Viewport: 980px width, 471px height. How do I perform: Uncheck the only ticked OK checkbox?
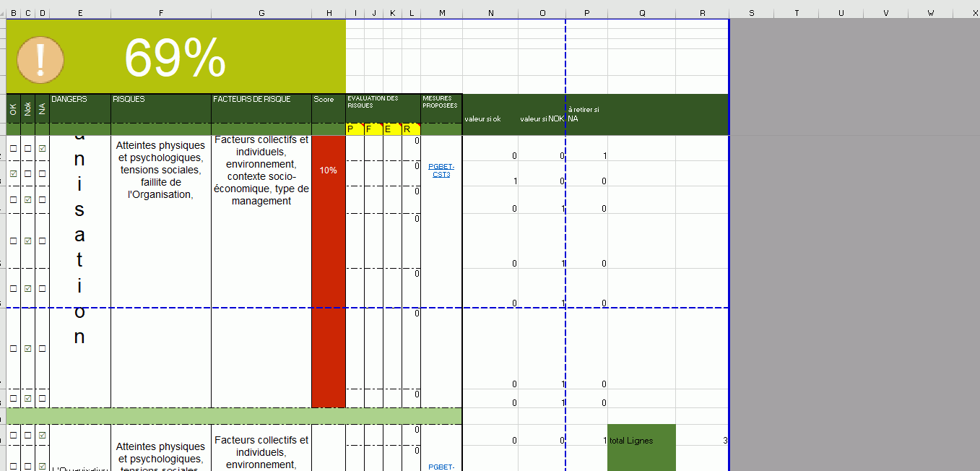tap(14, 174)
